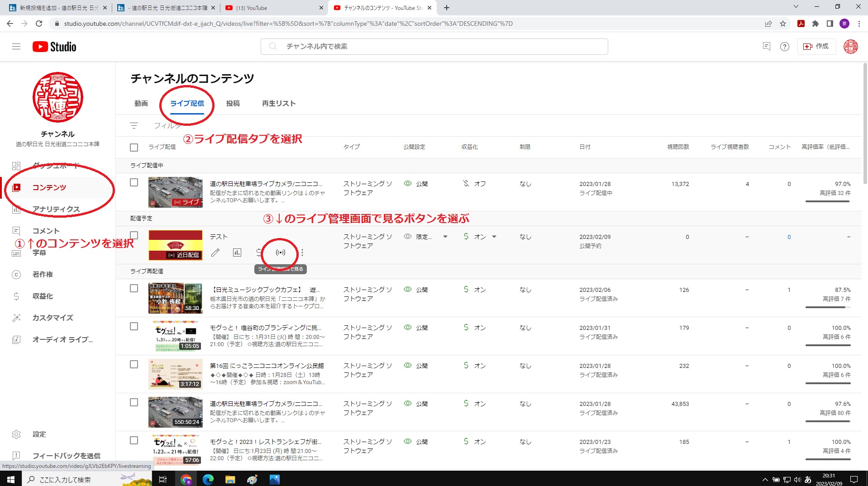This screenshot has width=868, height=486.
Task: Open thumbnail of 日光ミュージックブックカフェ video
Action: pyautogui.click(x=176, y=298)
